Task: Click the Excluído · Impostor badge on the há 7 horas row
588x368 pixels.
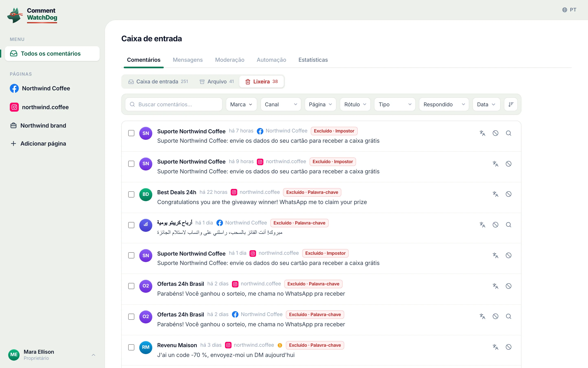Action: tap(334, 131)
